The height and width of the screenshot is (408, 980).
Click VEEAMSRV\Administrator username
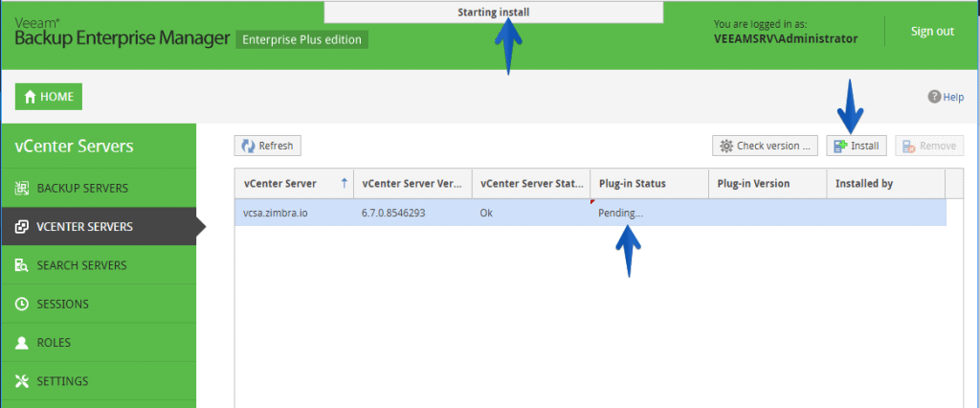tap(786, 39)
